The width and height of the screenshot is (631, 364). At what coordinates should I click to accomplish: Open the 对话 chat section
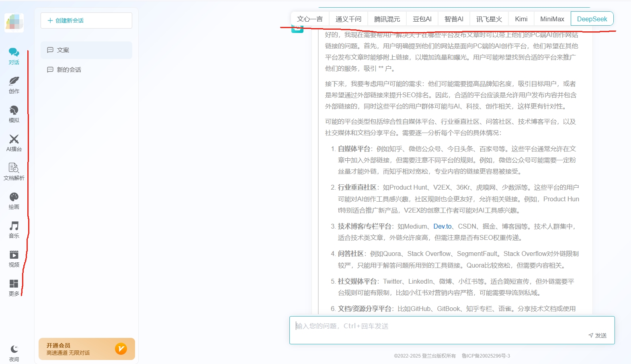(x=14, y=56)
